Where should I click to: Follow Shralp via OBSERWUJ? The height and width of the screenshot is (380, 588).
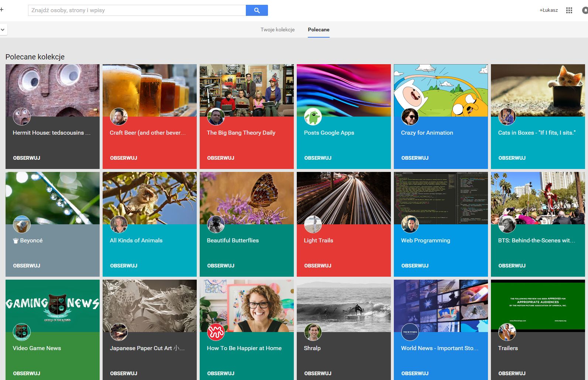pos(318,373)
